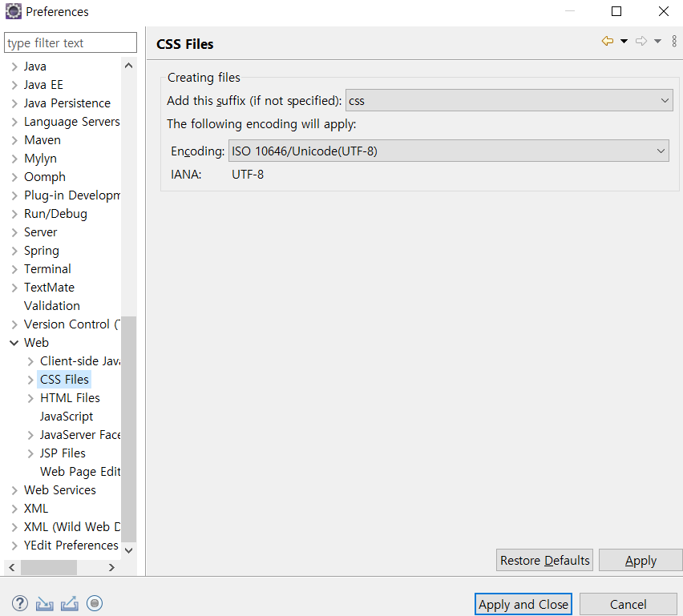Click the Apply and Close button
Screen dimensions: 683x616
[523, 604]
